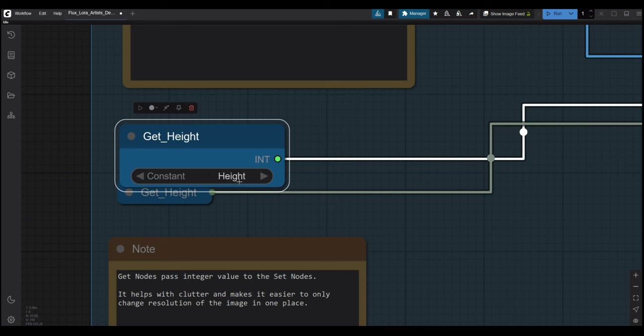Screen dimensions: 644x336
Task: Click the square stop-queue icon
Action: 614,14
